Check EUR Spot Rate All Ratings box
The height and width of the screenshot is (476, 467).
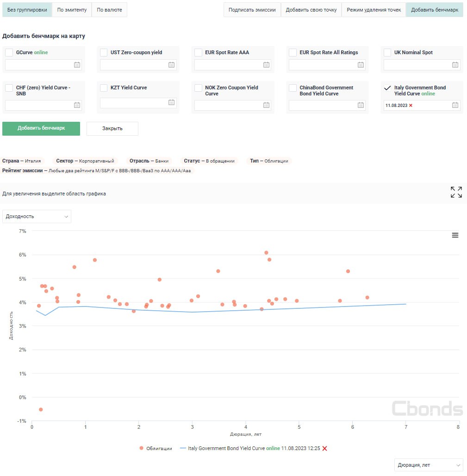click(x=293, y=52)
